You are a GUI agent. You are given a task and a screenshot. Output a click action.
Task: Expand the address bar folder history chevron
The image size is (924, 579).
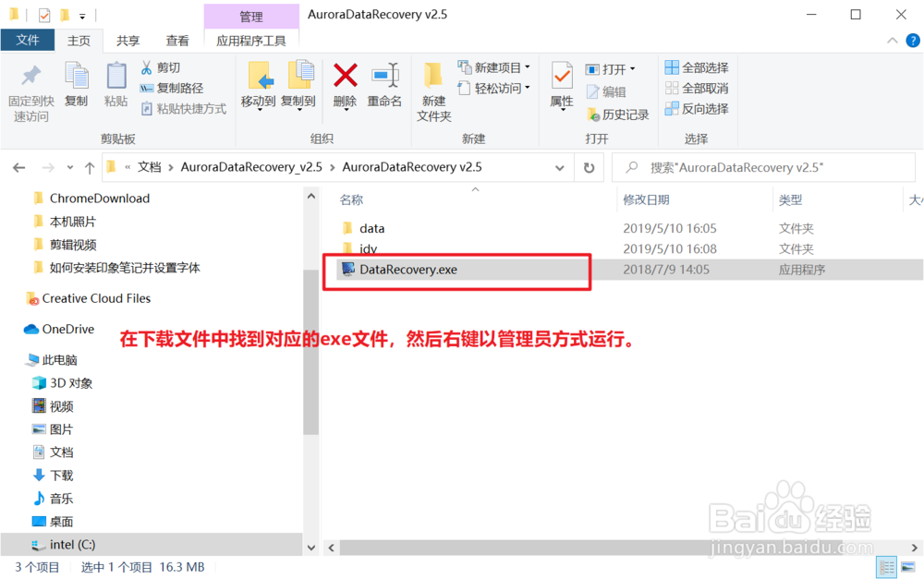point(560,167)
